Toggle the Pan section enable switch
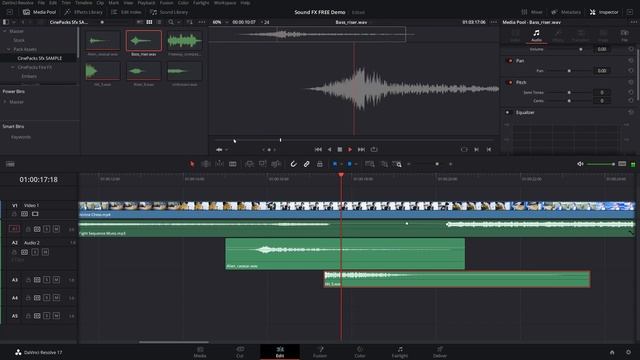This screenshot has width=640, height=360. (x=509, y=61)
